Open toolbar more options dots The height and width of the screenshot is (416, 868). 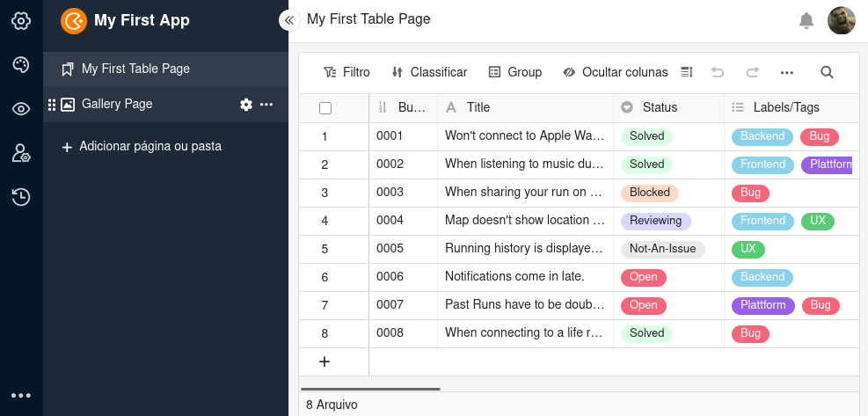click(786, 72)
